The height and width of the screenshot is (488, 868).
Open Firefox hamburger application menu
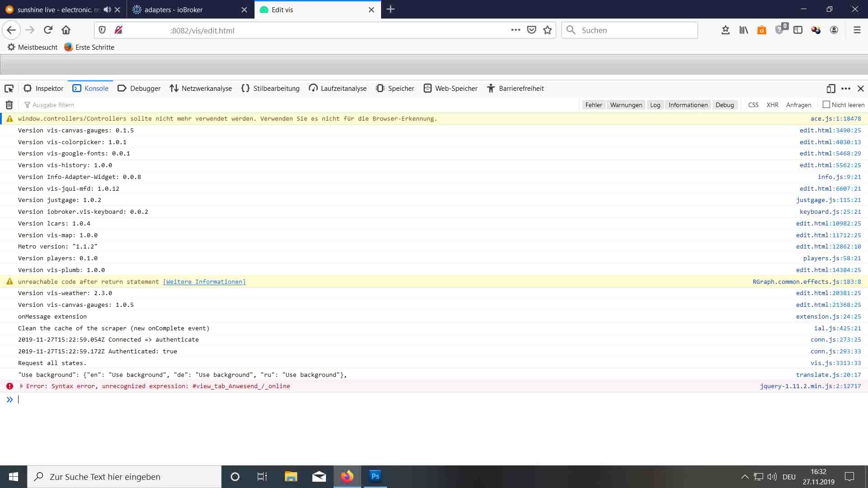857,30
